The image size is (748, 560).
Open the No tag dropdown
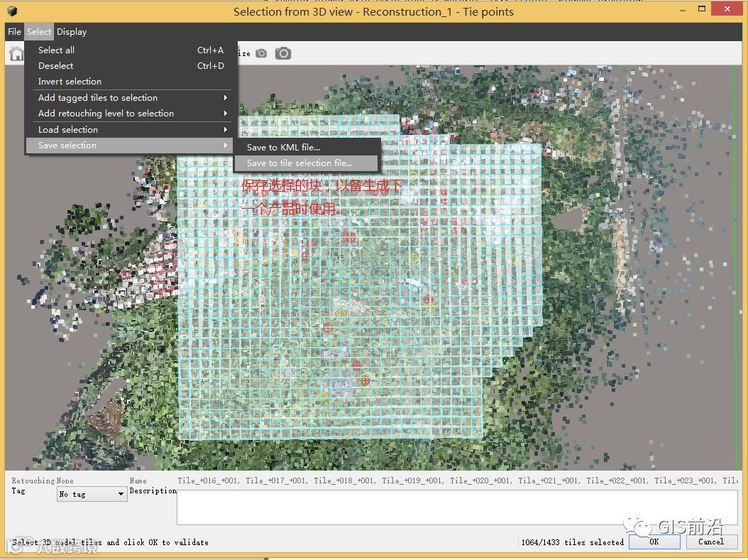92,494
